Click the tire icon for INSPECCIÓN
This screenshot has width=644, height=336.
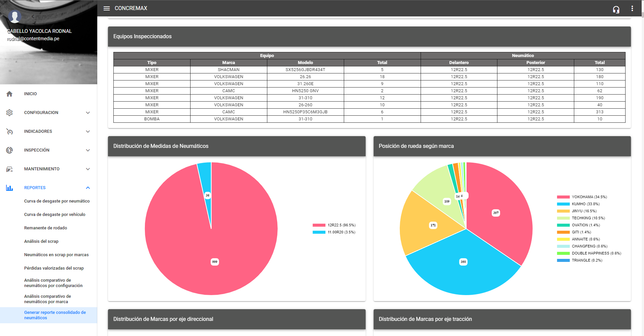pyautogui.click(x=9, y=150)
